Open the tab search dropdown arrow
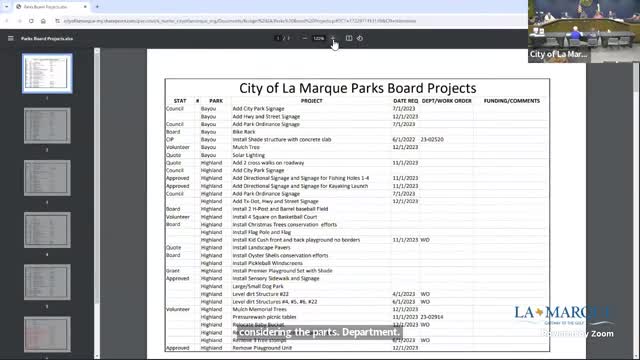640x360 pixels. coord(7,7)
